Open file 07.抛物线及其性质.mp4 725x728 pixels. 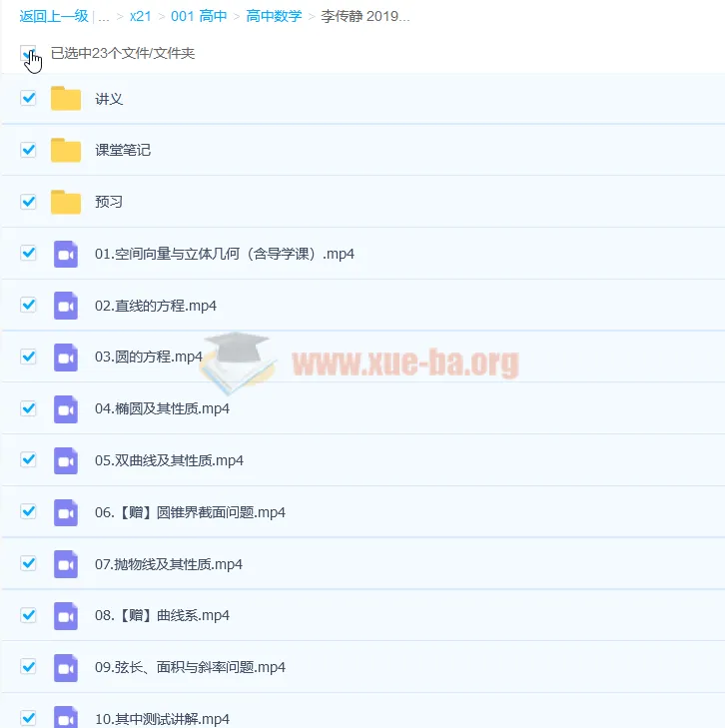[x=169, y=564]
